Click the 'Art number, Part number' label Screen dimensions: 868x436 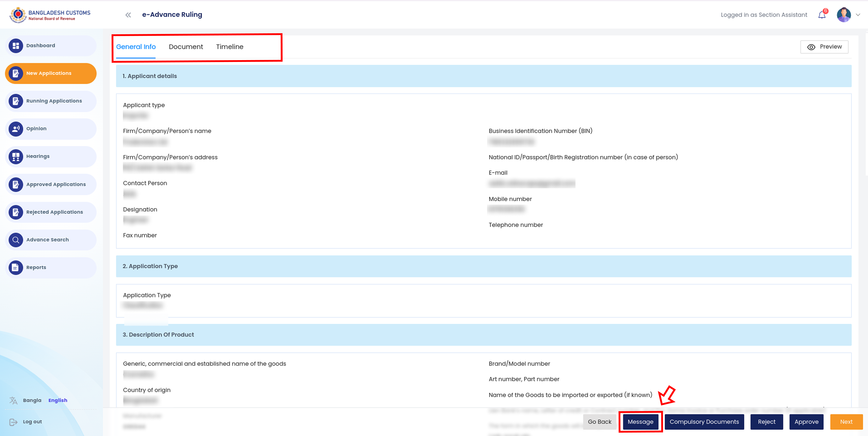524,379
